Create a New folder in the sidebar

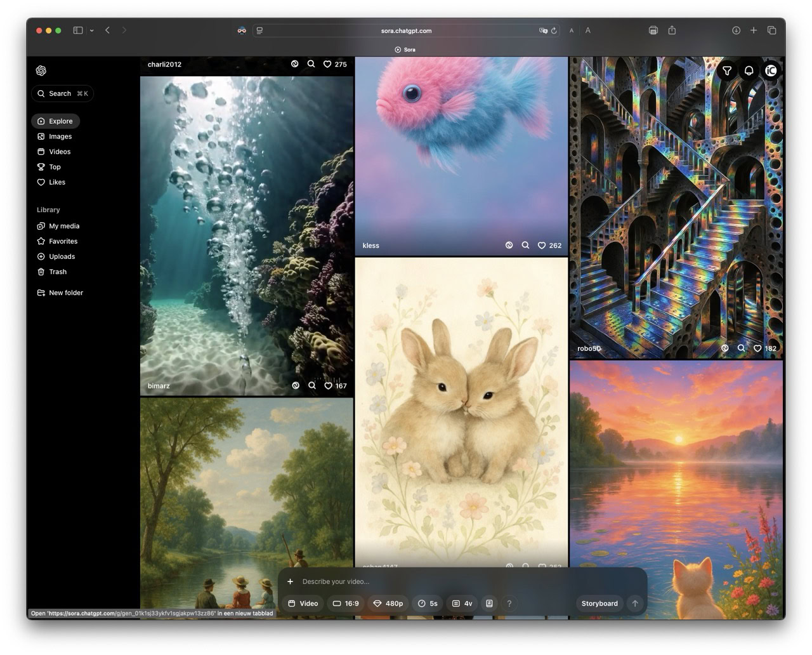tap(65, 293)
